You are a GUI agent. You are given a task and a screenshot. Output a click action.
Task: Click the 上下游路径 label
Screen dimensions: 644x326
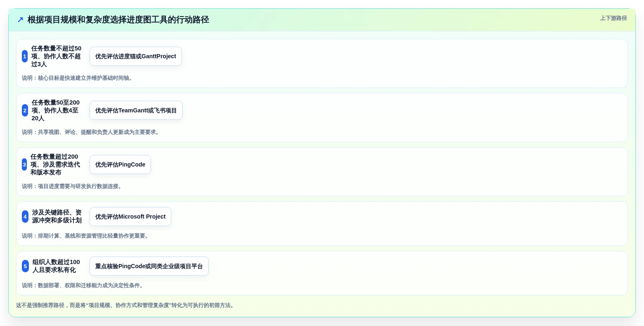(x=613, y=18)
